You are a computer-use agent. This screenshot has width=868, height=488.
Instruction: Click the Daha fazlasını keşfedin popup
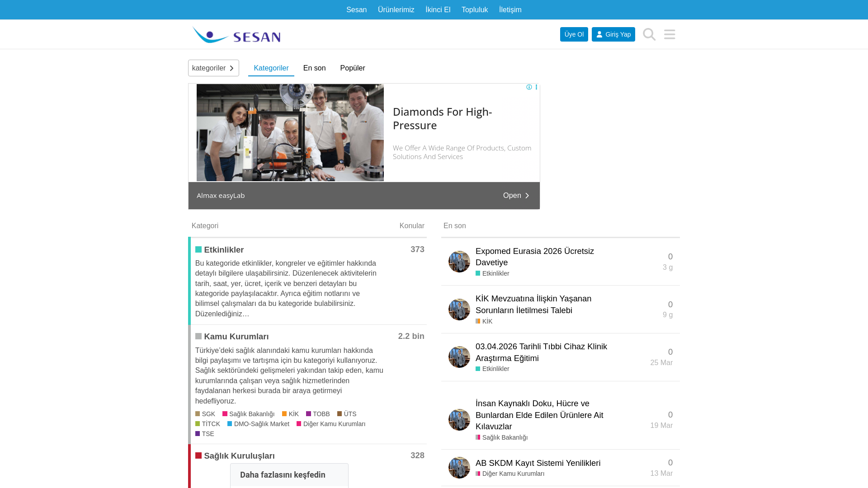pos(289,475)
